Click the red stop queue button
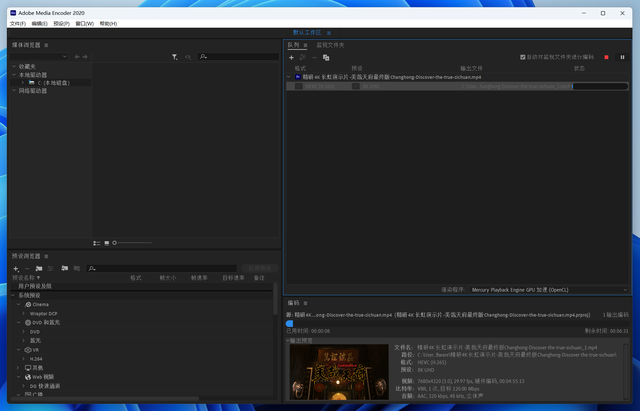Viewport: 640px width, 411px height. [606, 57]
